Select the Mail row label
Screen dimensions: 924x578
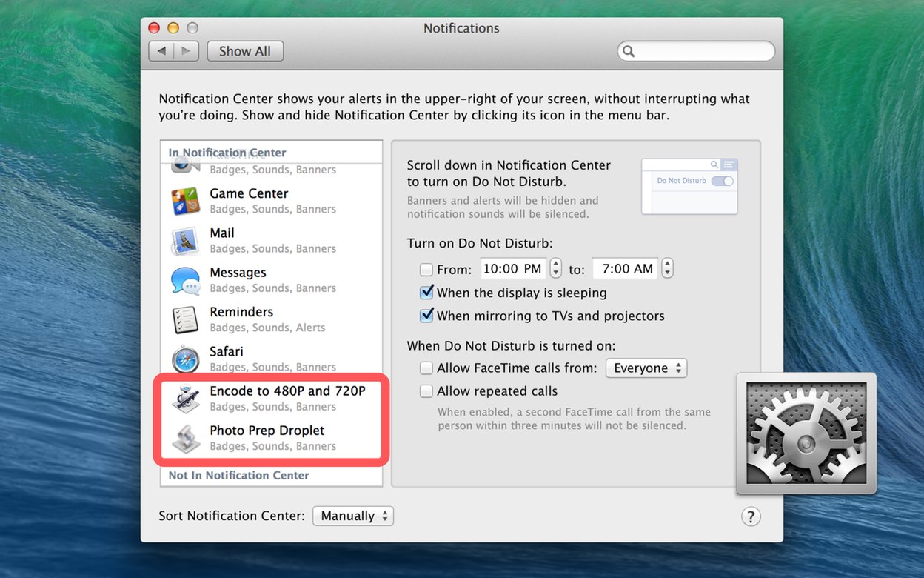click(x=222, y=233)
